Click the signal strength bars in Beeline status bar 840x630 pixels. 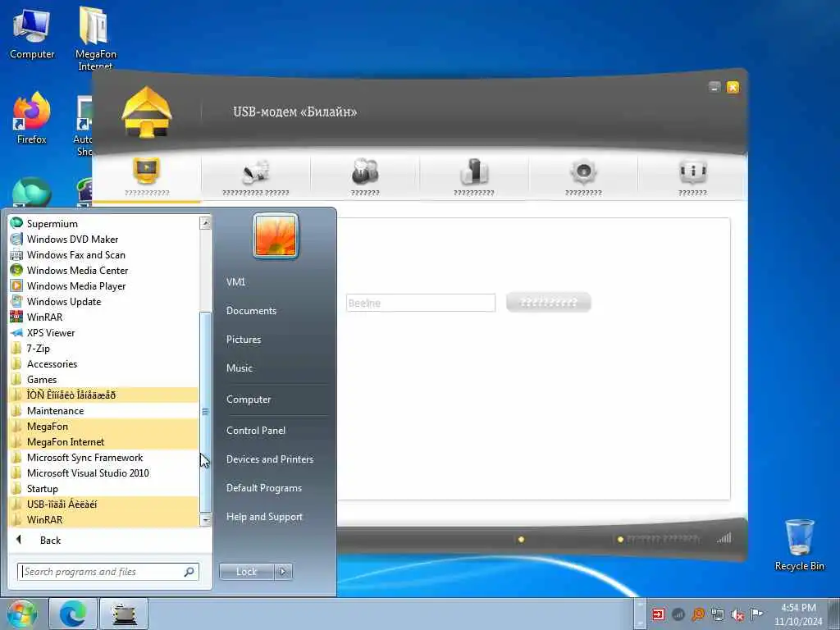[x=724, y=538]
